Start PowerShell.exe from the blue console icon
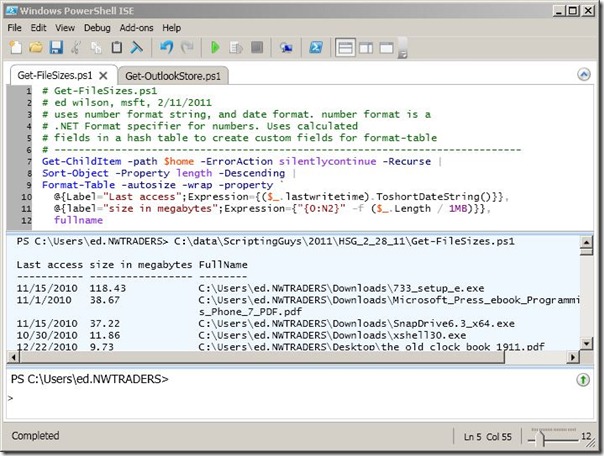Viewport: 604px width, 456px height. [x=316, y=47]
